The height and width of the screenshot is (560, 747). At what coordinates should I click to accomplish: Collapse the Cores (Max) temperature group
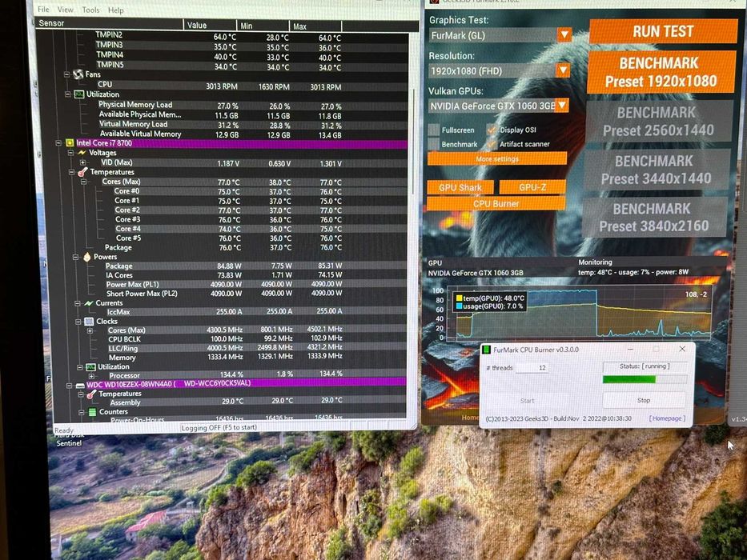(x=84, y=182)
